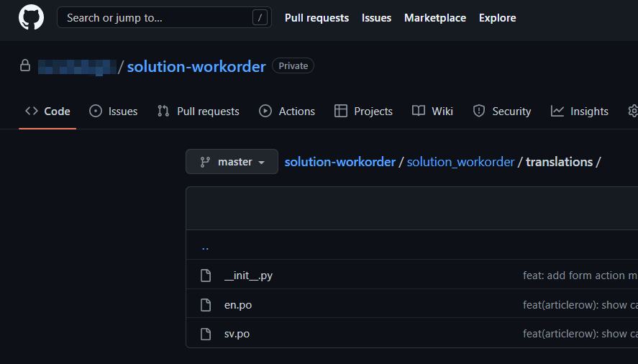
Task: Open Pull requests in top navigation
Action: (x=316, y=18)
